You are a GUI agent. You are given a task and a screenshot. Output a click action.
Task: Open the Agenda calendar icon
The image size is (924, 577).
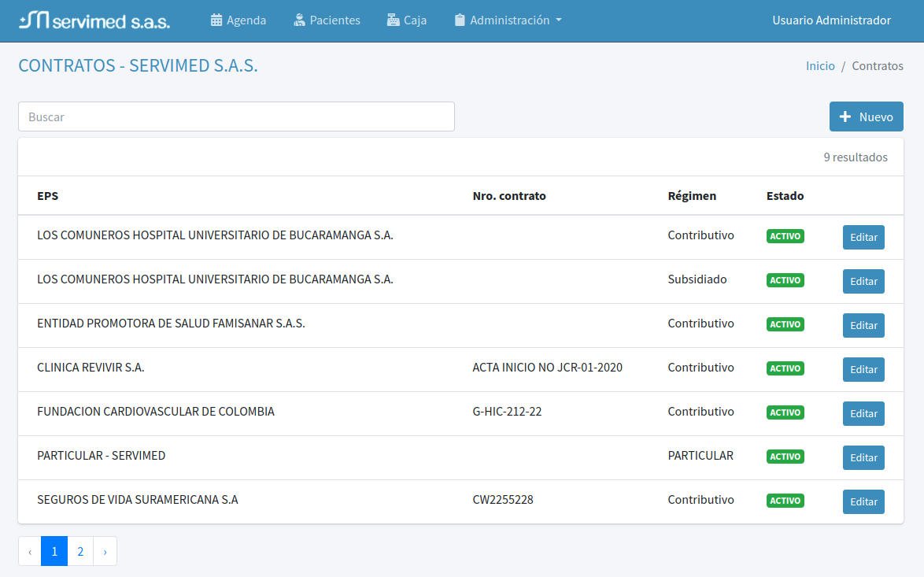[217, 20]
